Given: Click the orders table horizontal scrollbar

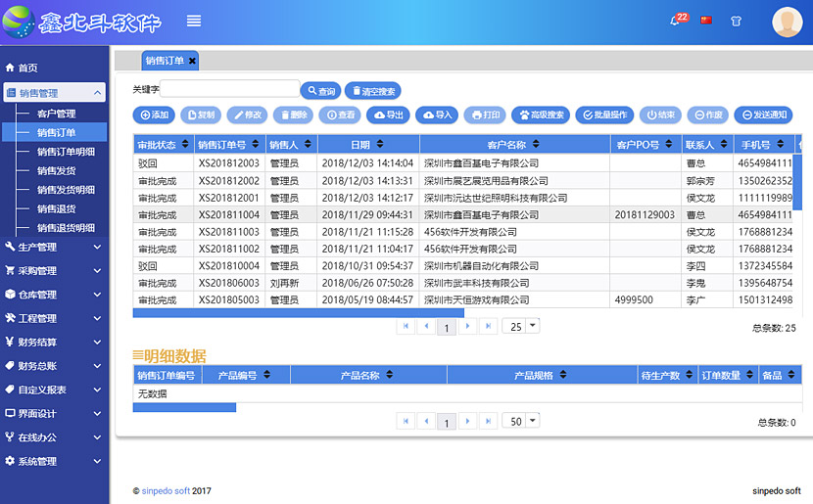Looking at the screenshot, I should click(x=298, y=313).
